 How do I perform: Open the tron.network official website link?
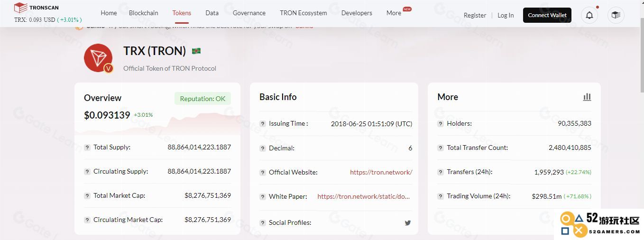click(x=381, y=172)
